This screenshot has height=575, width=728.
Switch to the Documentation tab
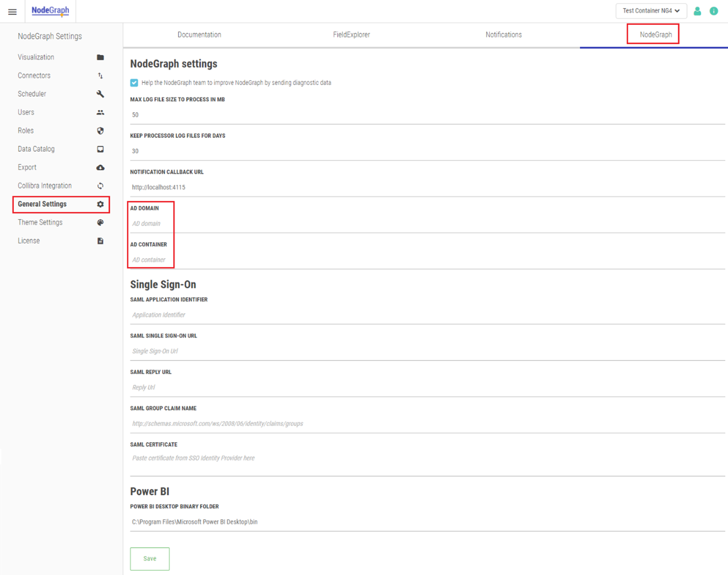pos(199,35)
